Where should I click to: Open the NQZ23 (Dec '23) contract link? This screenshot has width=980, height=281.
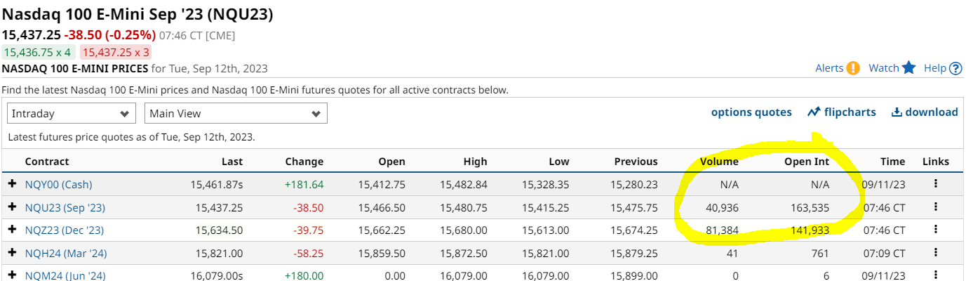pyautogui.click(x=64, y=230)
